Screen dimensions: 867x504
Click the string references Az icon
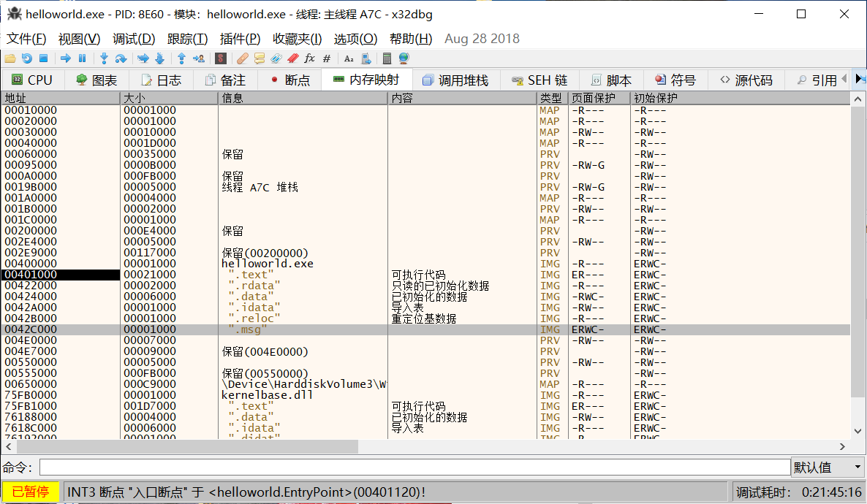tap(349, 58)
